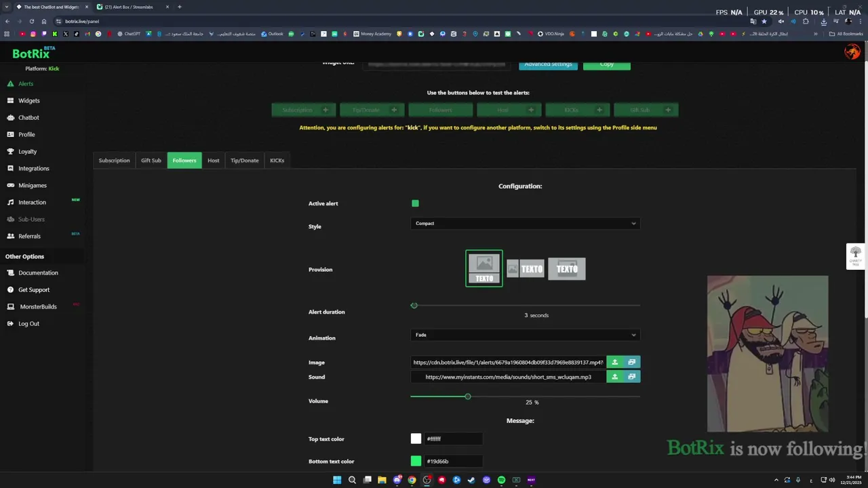This screenshot has height=488, width=868.
Task: Open media gallery for the Image field
Action: (632, 362)
